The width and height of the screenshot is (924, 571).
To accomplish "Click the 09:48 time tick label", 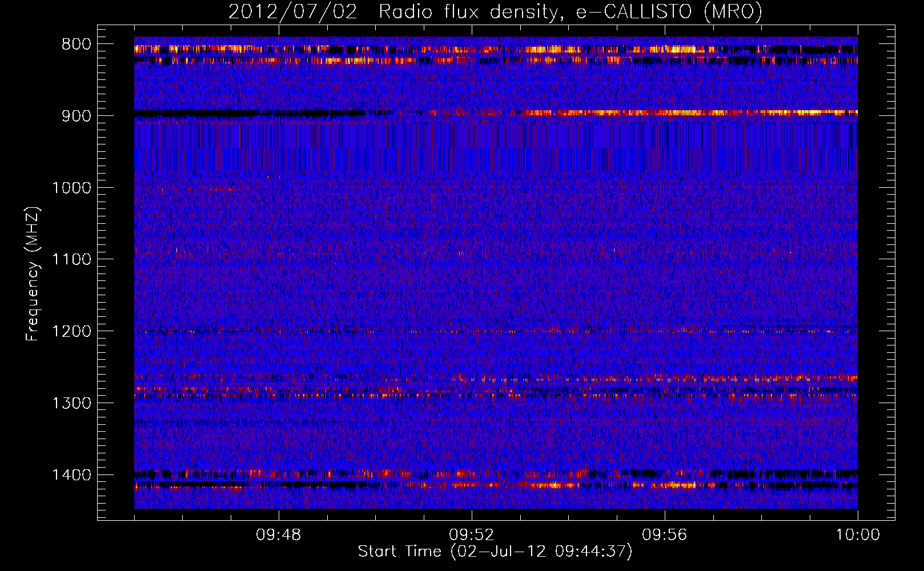I will [279, 535].
